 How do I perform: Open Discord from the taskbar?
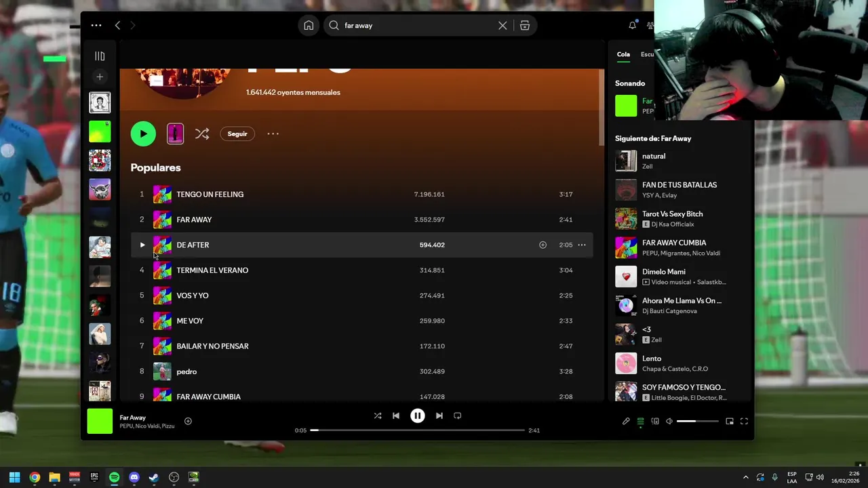point(134,477)
